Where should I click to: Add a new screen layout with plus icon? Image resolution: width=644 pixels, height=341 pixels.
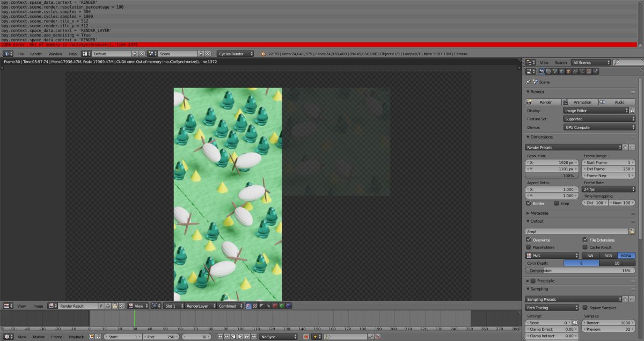click(135, 54)
